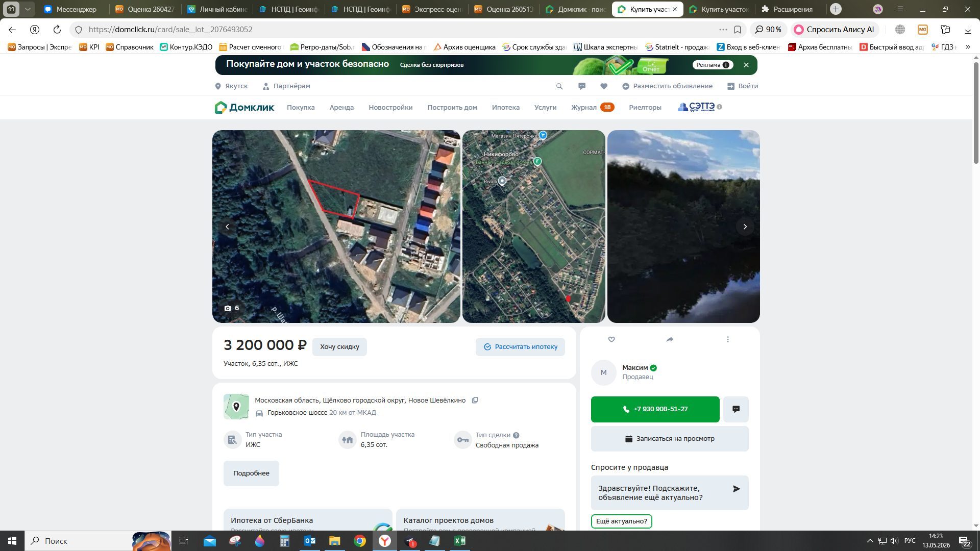Click the Войти login link
This screenshot has height=551, width=980.
tap(743, 86)
